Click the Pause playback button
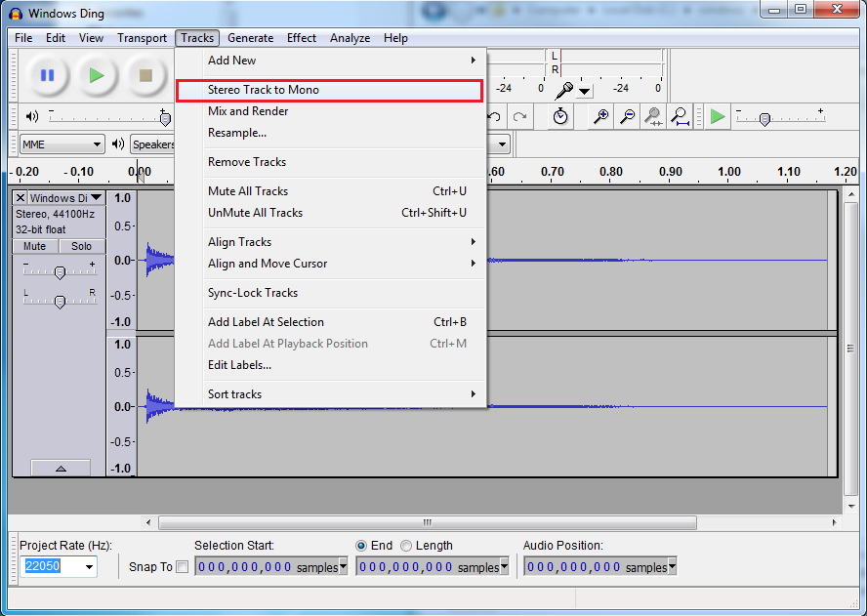 (47, 75)
